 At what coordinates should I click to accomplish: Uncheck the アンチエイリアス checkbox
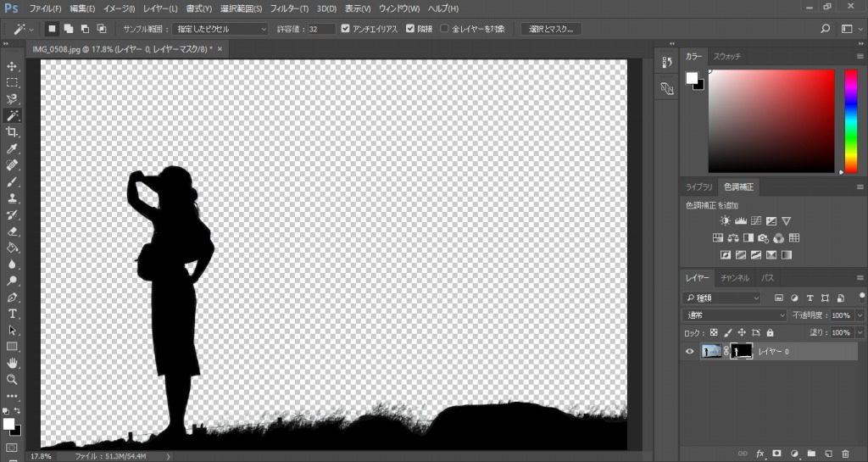click(345, 29)
